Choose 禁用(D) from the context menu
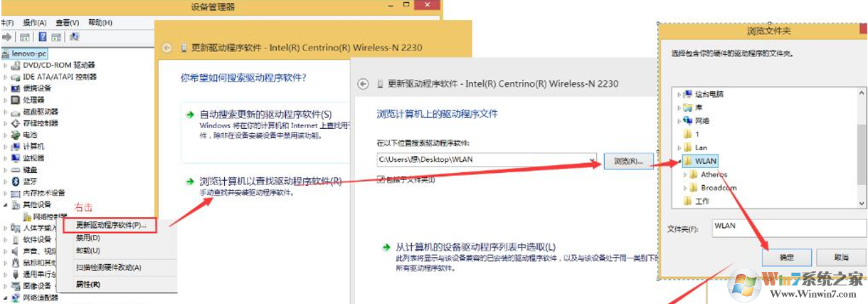The image size is (868, 304). 88,238
